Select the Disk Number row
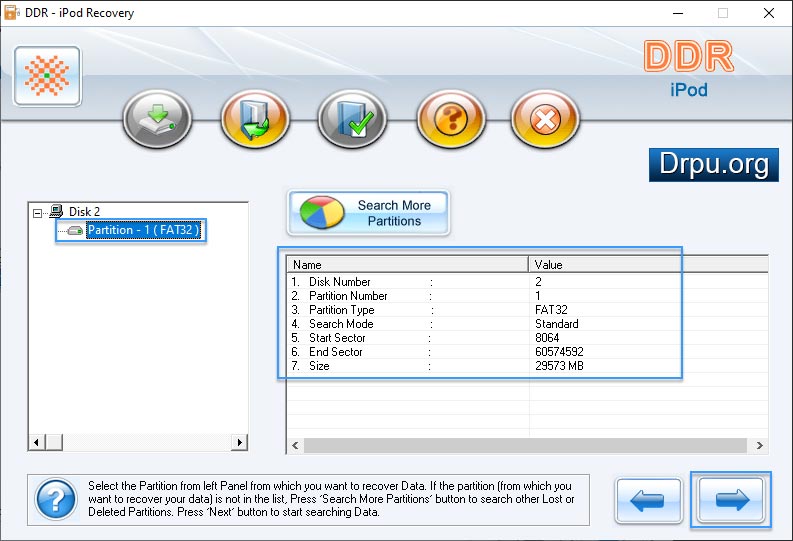 point(527,282)
